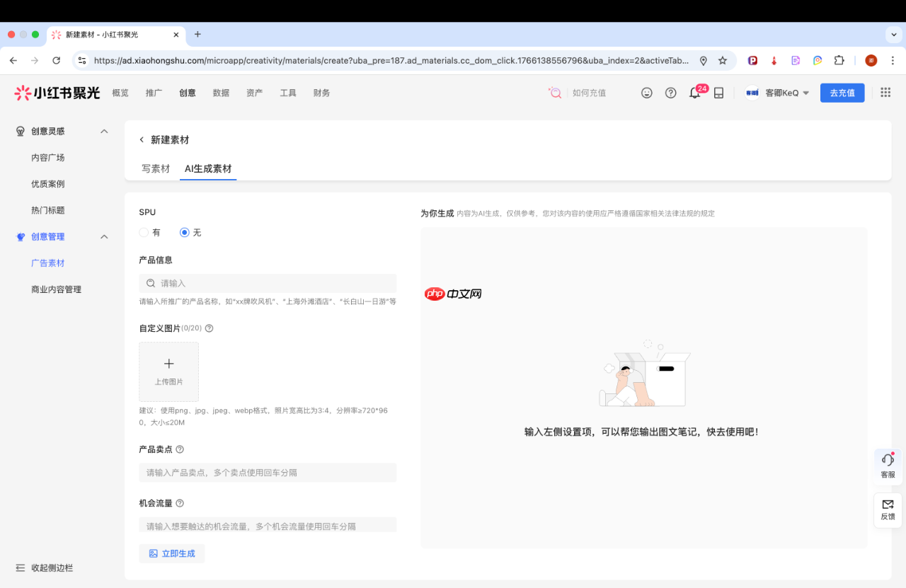906x588 pixels.
Task: Focus the 产品卖点 input field
Action: point(268,473)
